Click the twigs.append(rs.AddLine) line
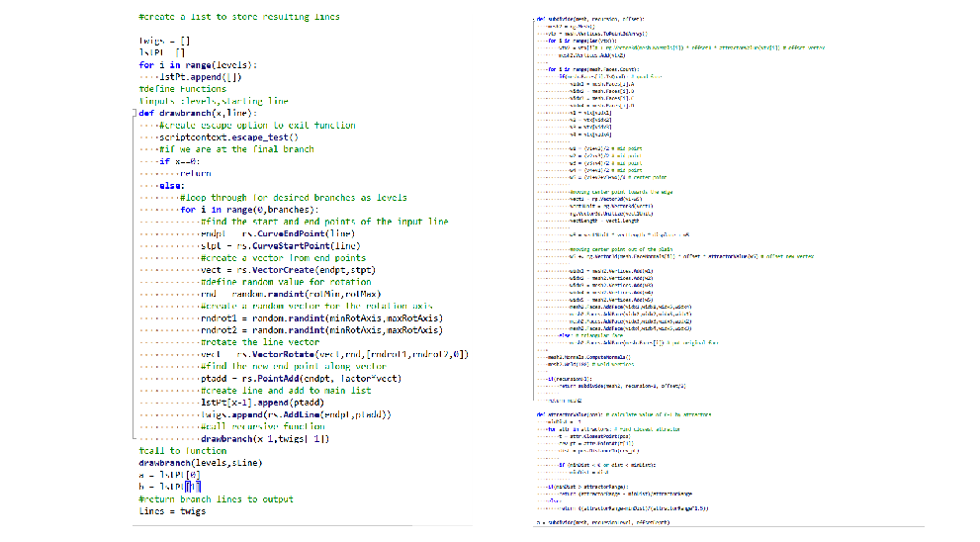 coord(296,414)
